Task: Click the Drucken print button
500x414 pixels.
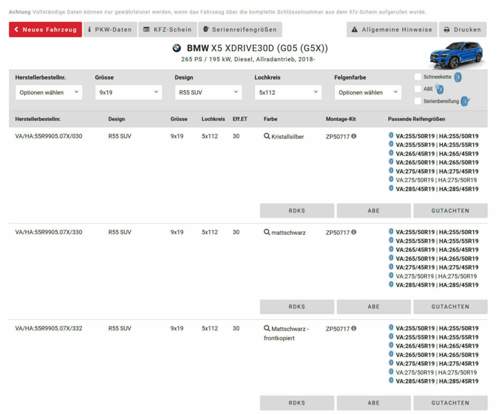Action: click(x=463, y=30)
